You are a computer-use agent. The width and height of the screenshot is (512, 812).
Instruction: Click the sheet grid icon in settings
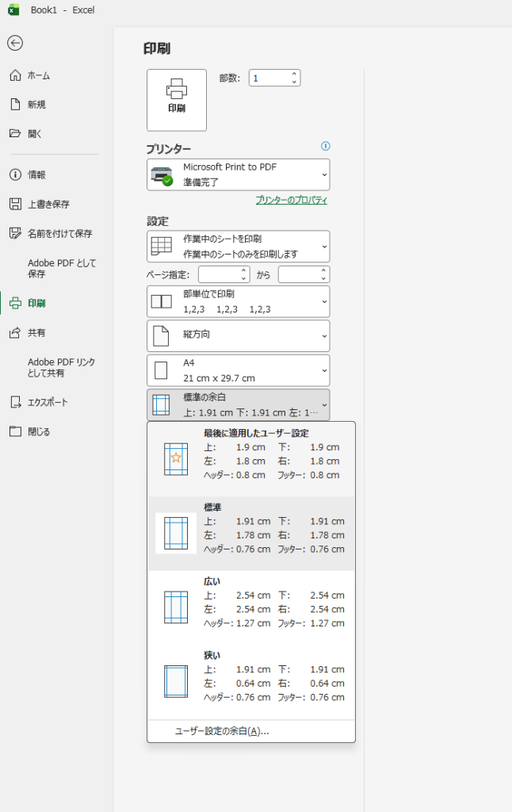click(162, 246)
